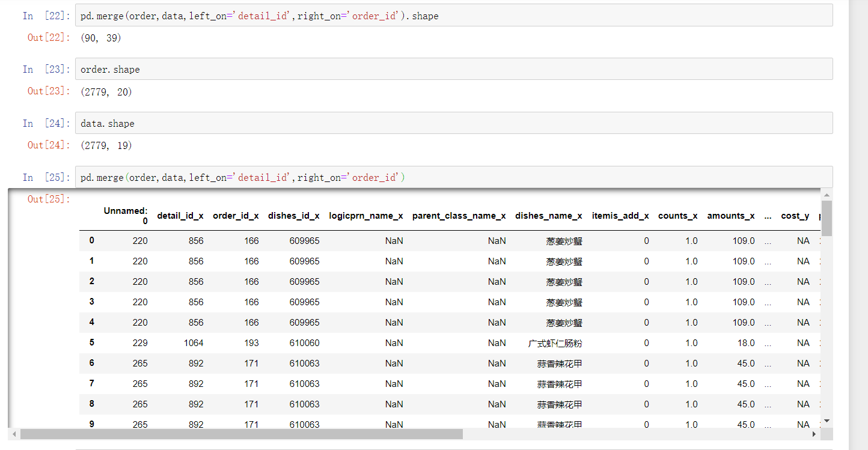Click the 220 cell in row 0
This screenshot has width=868, height=450.
pyautogui.click(x=140, y=241)
